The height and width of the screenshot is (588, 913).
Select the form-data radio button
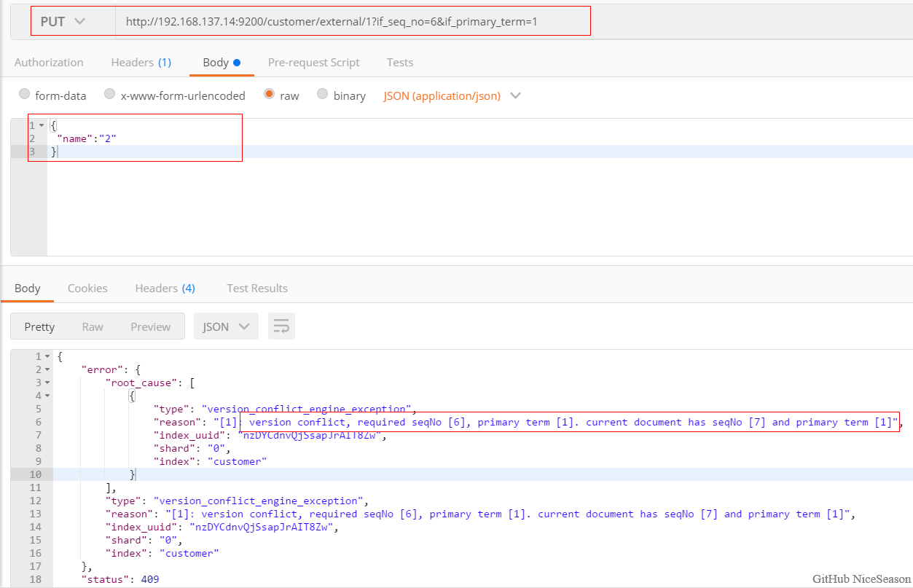pyautogui.click(x=25, y=95)
